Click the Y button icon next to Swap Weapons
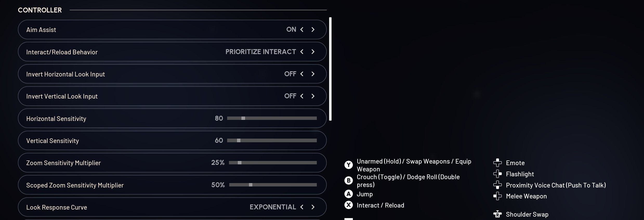This screenshot has width=644, height=220. click(x=348, y=165)
